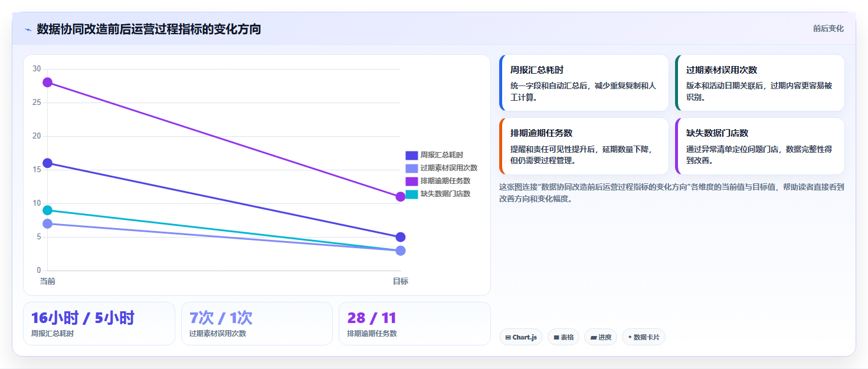The height and width of the screenshot is (369, 868).
Task: Click the 排期逾期任务数 label under 28 / 11
Action: tap(372, 334)
